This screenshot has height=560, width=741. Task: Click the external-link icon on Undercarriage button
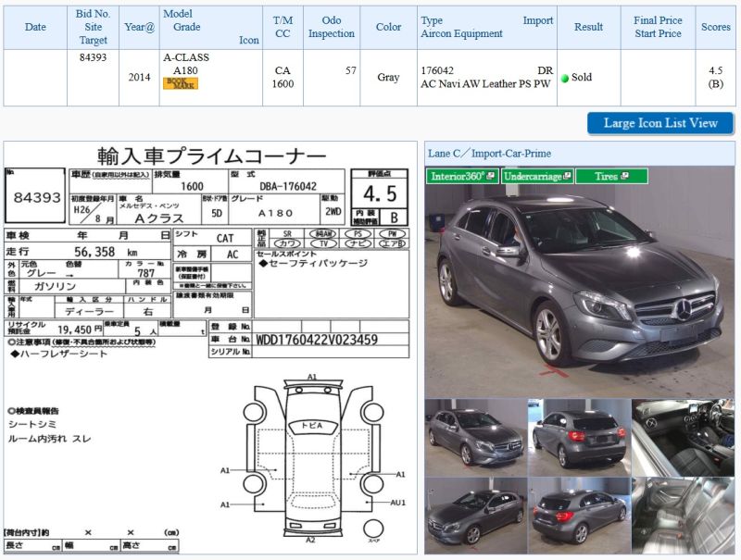click(x=567, y=176)
